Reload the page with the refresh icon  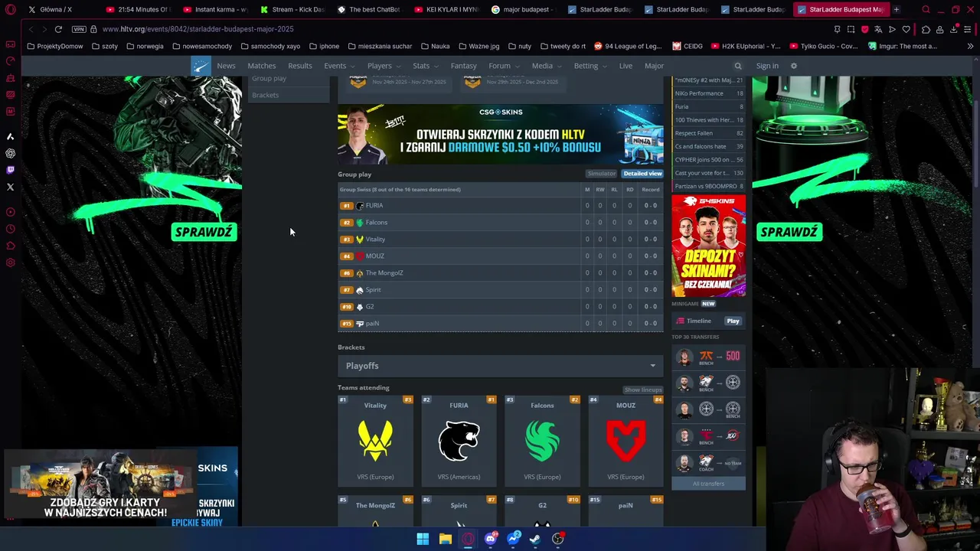(x=58, y=29)
